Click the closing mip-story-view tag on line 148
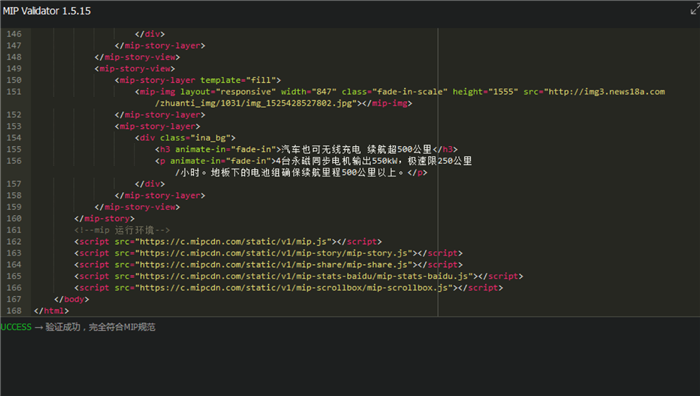700x396 pixels. [x=137, y=57]
